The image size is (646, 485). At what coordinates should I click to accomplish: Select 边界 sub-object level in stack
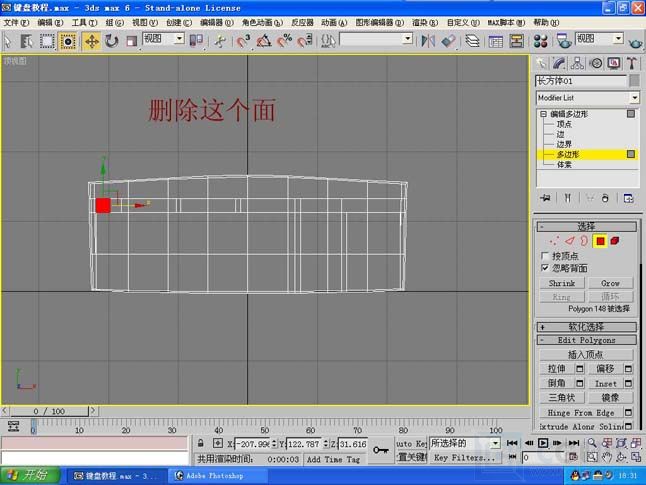[x=564, y=144]
